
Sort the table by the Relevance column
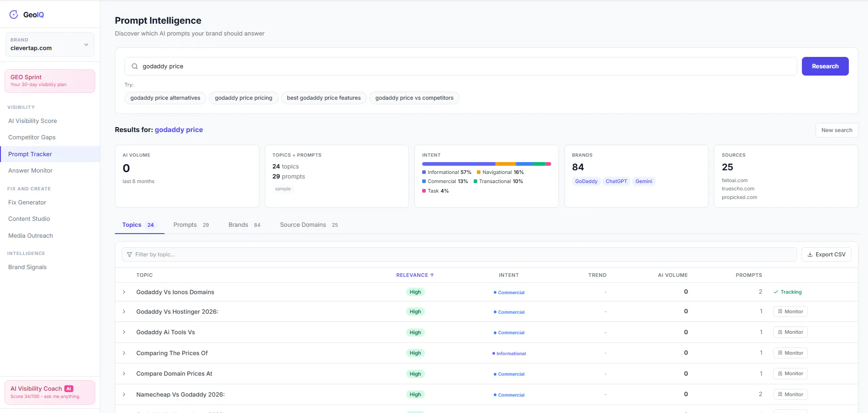pyautogui.click(x=415, y=275)
